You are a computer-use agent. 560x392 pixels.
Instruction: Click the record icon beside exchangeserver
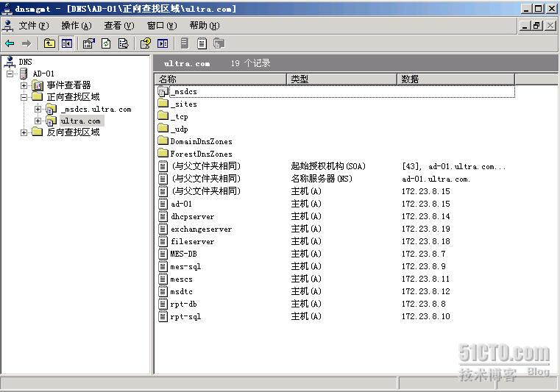tap(163, 229)
